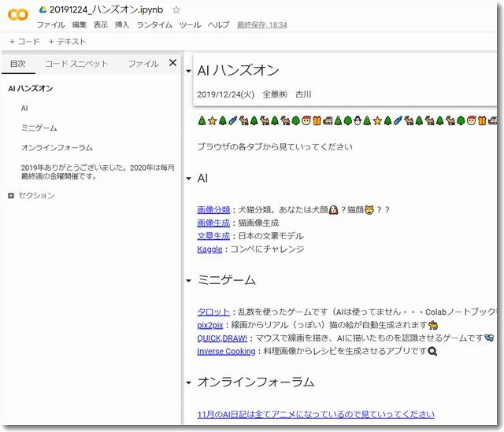The image size is (504, 432).
Task: Click the cat emoji after pix2pix description
Action: coord(433,325)
